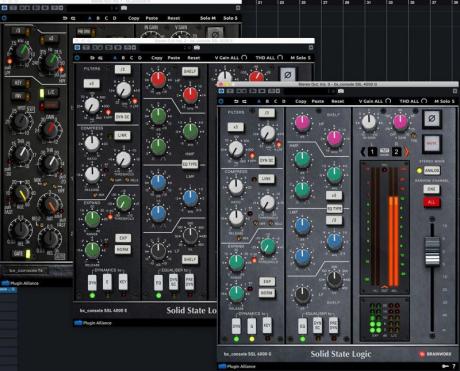460x371 pixels.
Task: Select preset bank B in front window
Action: (x=267, y=101)
